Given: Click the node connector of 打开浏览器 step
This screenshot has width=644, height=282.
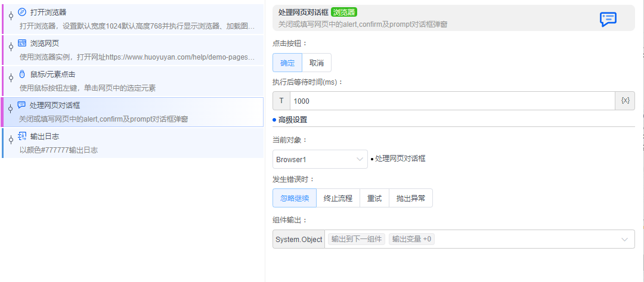Looking at the screenshot, I should tap(11, 17).
